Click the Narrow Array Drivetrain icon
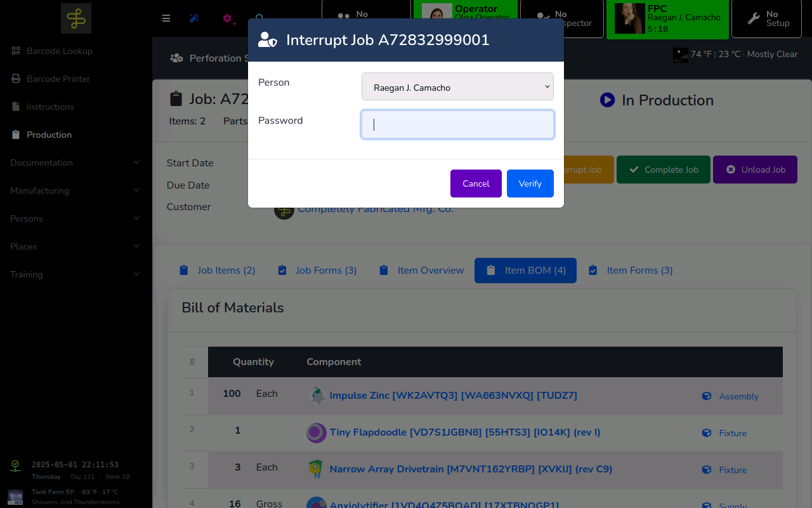 click(317, 469)
